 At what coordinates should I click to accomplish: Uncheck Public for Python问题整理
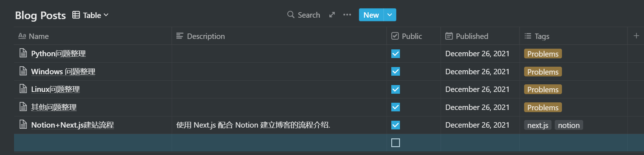point(396,54)
